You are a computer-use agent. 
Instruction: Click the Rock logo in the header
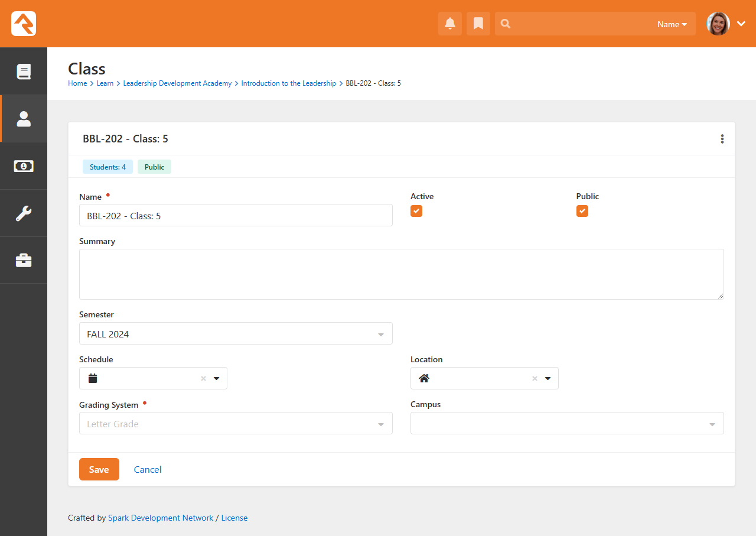(24, 24)
